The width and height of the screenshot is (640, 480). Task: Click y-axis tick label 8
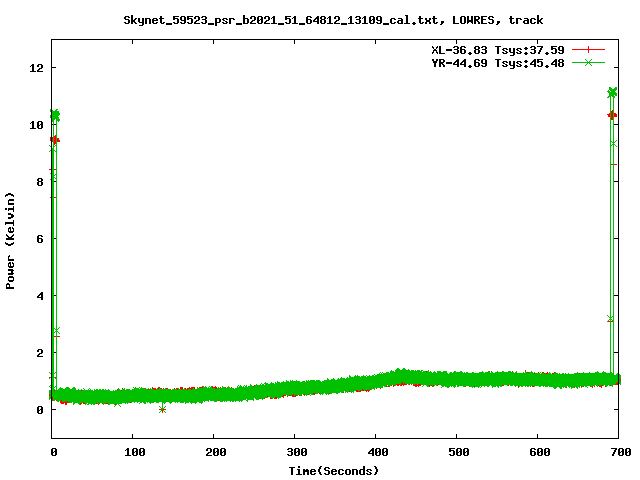(x=40, y=182)
